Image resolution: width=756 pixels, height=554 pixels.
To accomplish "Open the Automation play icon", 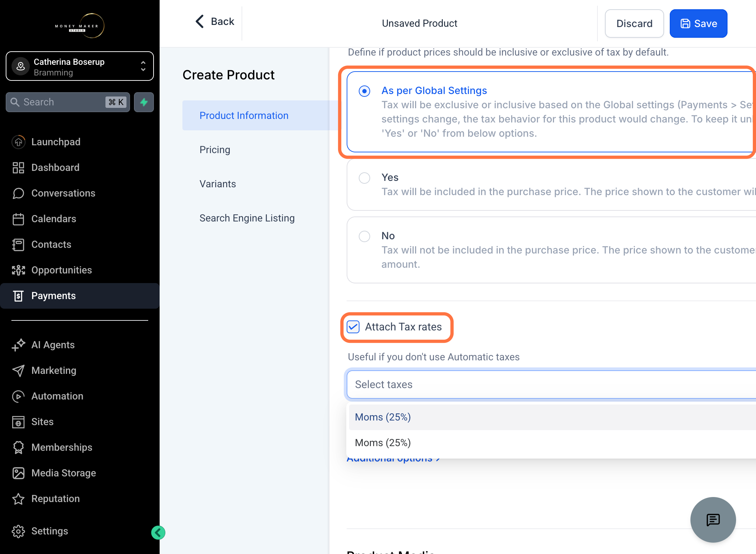I will pos(18,396).
